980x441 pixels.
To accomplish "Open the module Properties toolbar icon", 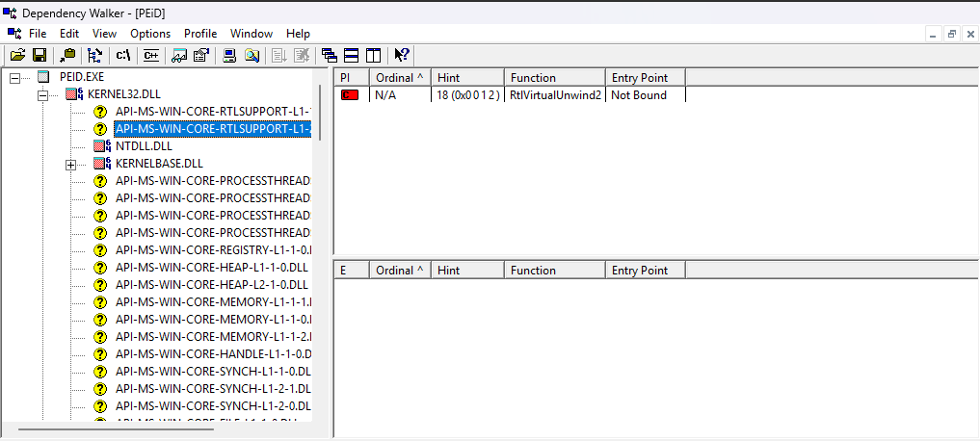I will [x=200, y=56].
